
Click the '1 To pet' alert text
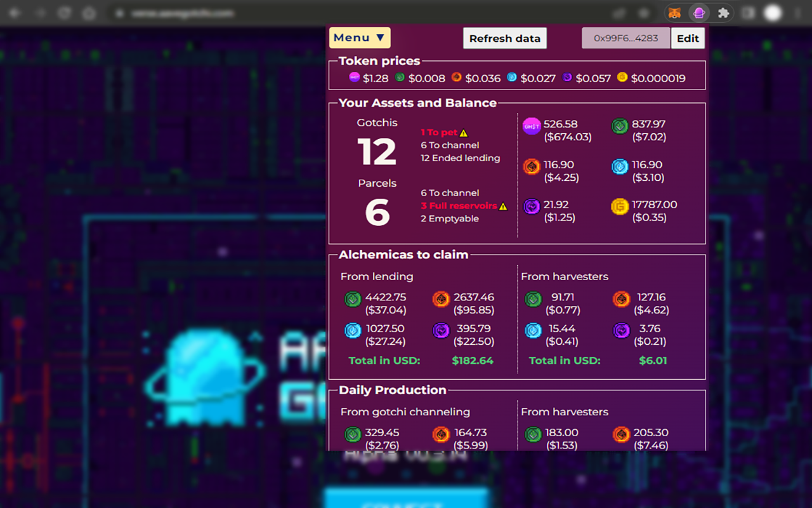click(x=439, y=133)
